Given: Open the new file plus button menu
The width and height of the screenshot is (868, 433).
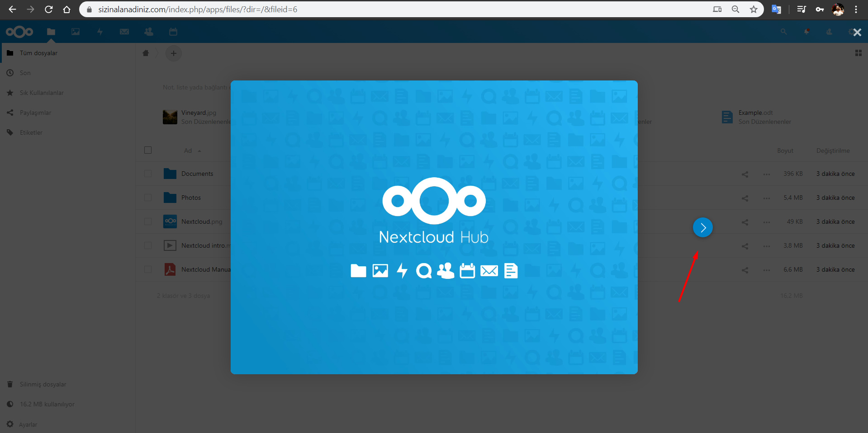Looking at the screenshot, I should click(x=174, y=53).
